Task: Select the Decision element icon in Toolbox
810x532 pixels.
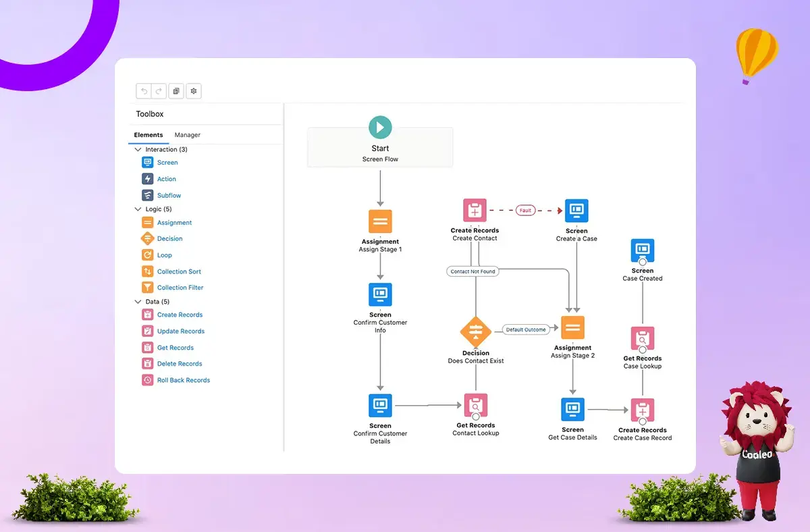Action: pos(148,238)
